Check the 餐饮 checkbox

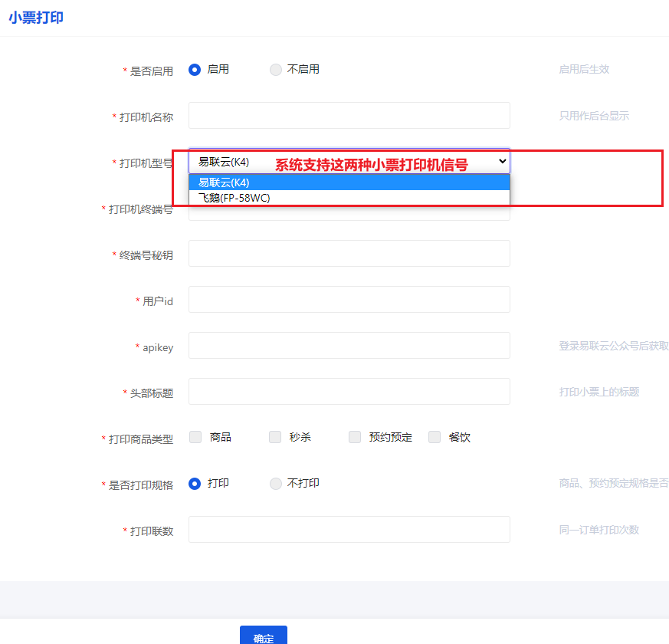(435, 436)
